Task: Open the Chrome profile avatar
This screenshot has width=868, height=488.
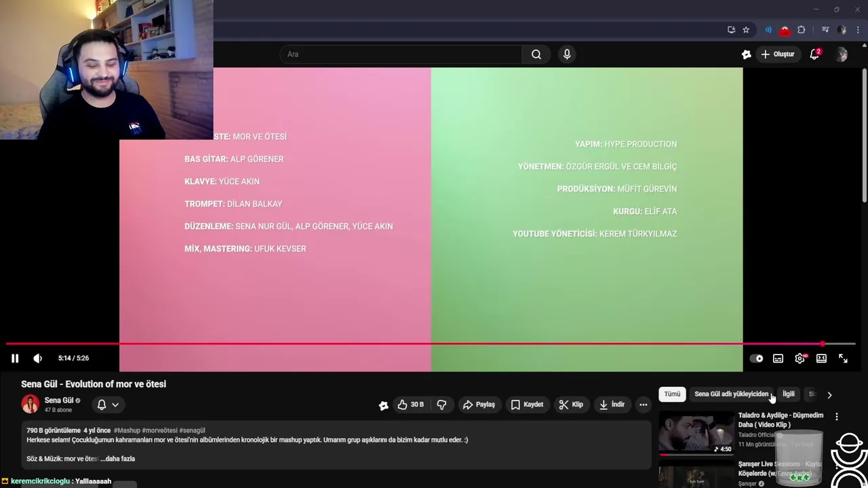Action: point(842,30)
